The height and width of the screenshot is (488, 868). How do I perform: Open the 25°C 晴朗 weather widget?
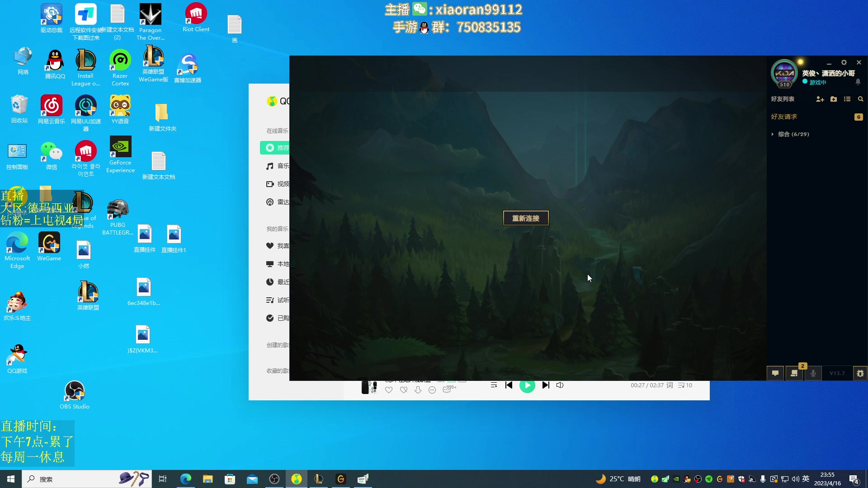(x=618, y=479)
